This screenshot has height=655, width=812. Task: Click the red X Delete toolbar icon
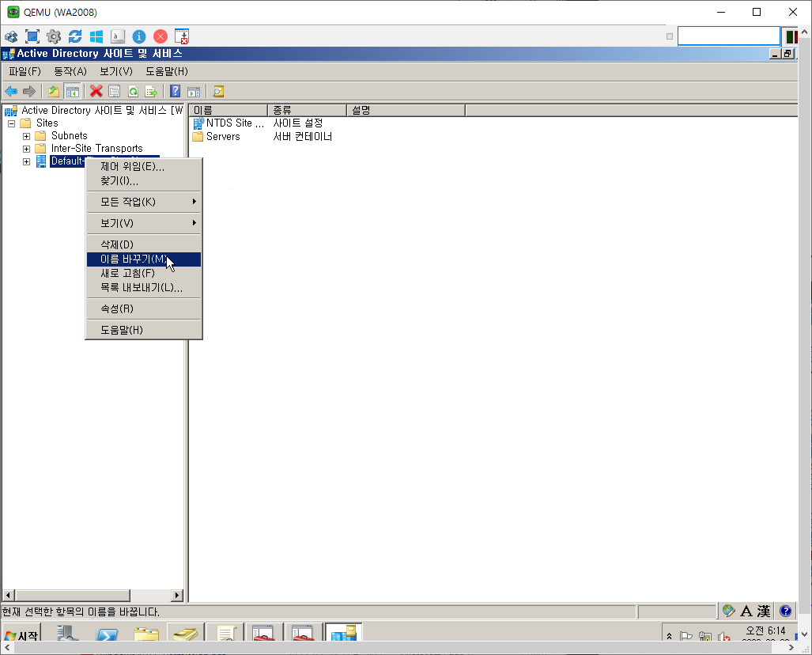click(96, 92)
